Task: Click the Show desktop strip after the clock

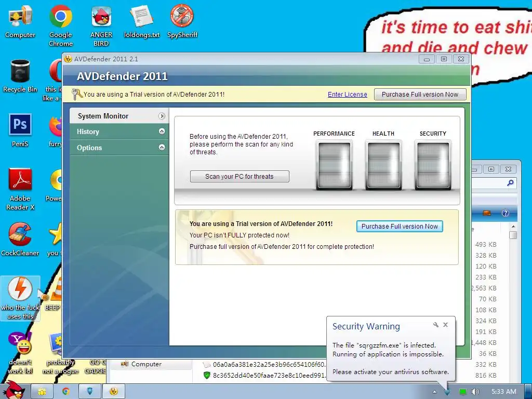Action: click(528, 392)
